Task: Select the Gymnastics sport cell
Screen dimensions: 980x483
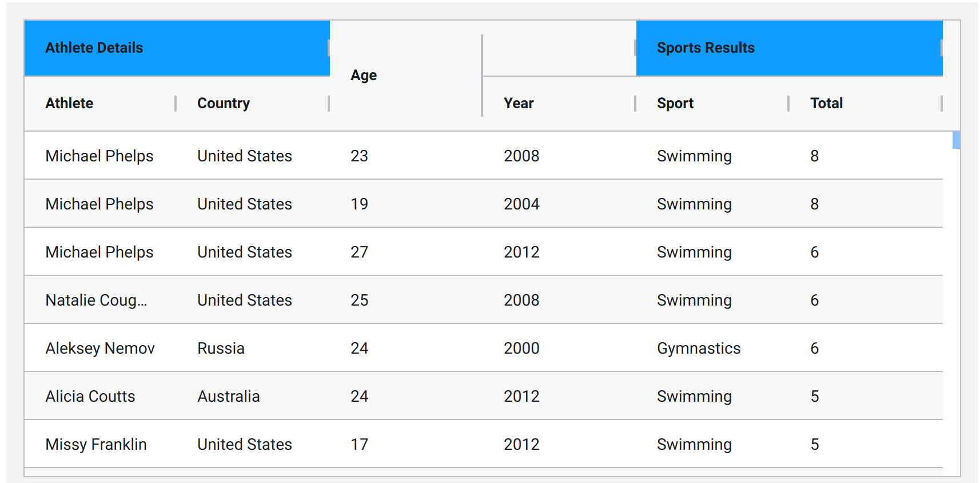Action: pyautogui.click(x=699, y=349)
